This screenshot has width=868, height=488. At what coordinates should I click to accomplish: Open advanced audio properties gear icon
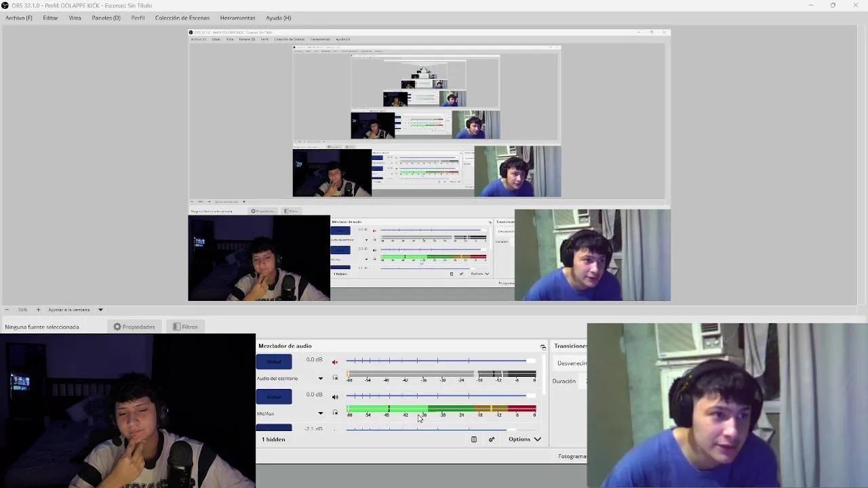click(x=492, y=439)
